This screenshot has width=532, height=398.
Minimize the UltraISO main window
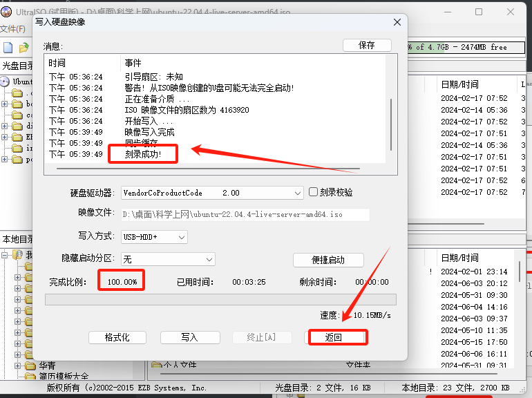448,12
